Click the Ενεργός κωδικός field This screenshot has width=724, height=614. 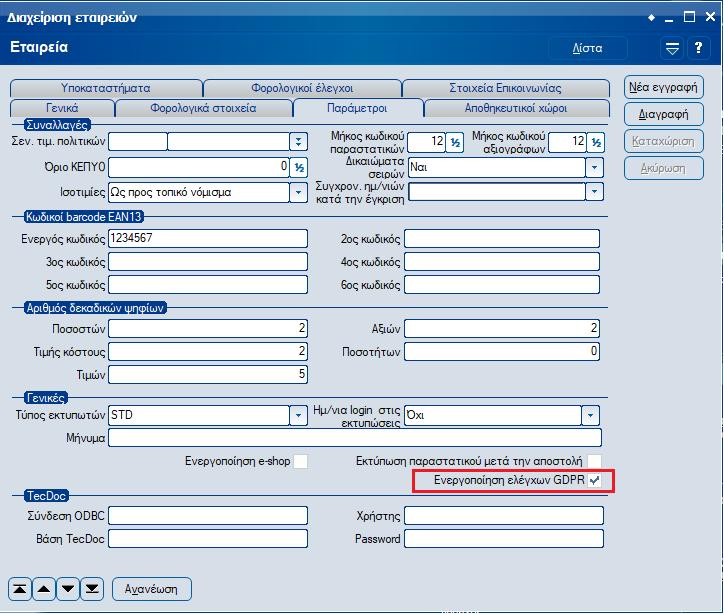tap(208, 239)
